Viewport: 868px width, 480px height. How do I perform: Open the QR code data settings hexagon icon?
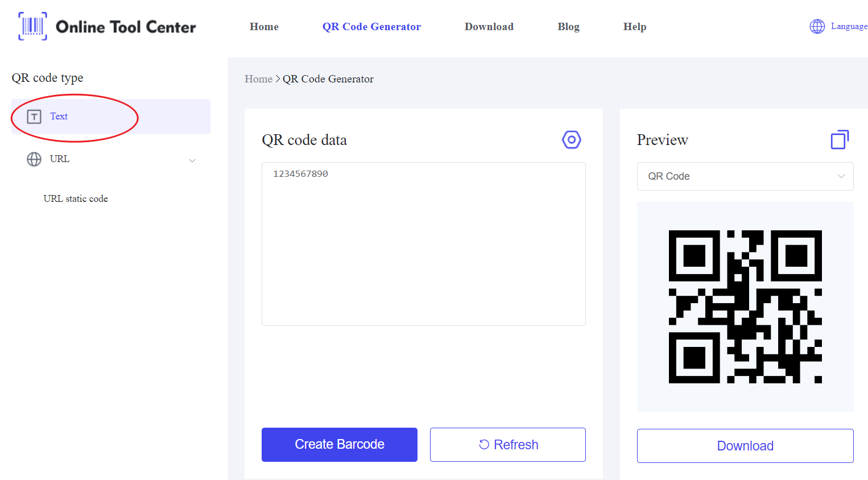pyautogui.click(x=572, y=139)
